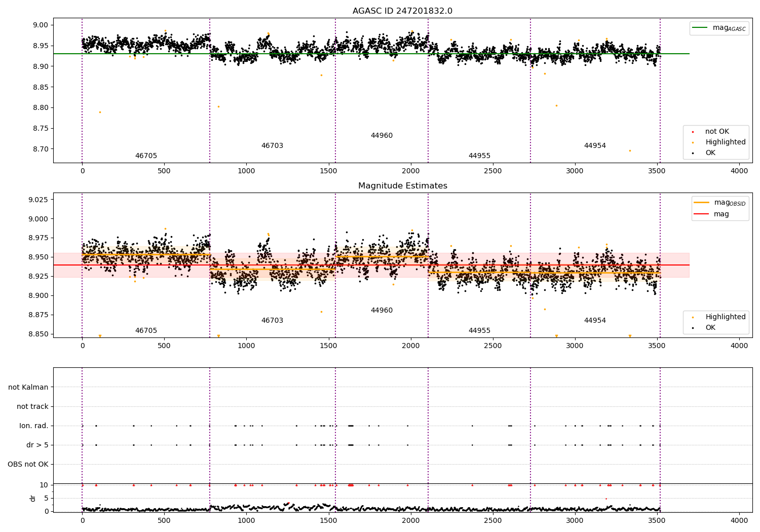The width and height of the screenshot is (760, 532).
Task: Click the red mag line's right end in middle plot
Action: pyautogui.click(x=689, y=265)
